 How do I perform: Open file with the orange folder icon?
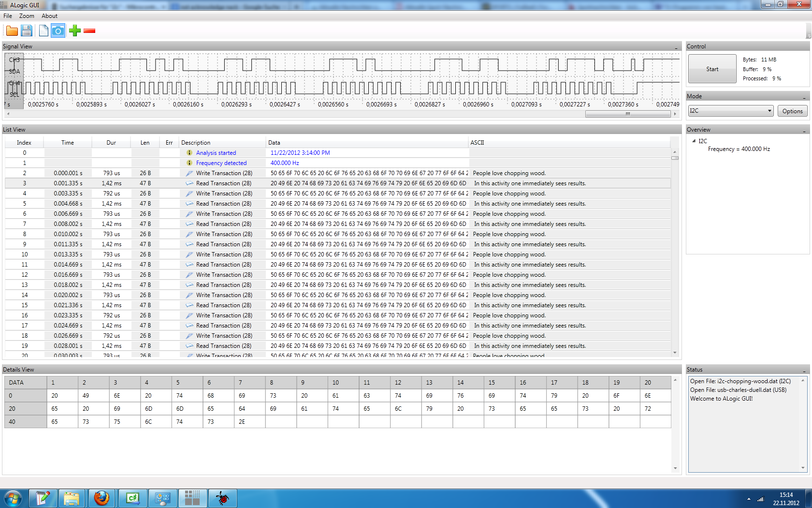tap(12, 31)
